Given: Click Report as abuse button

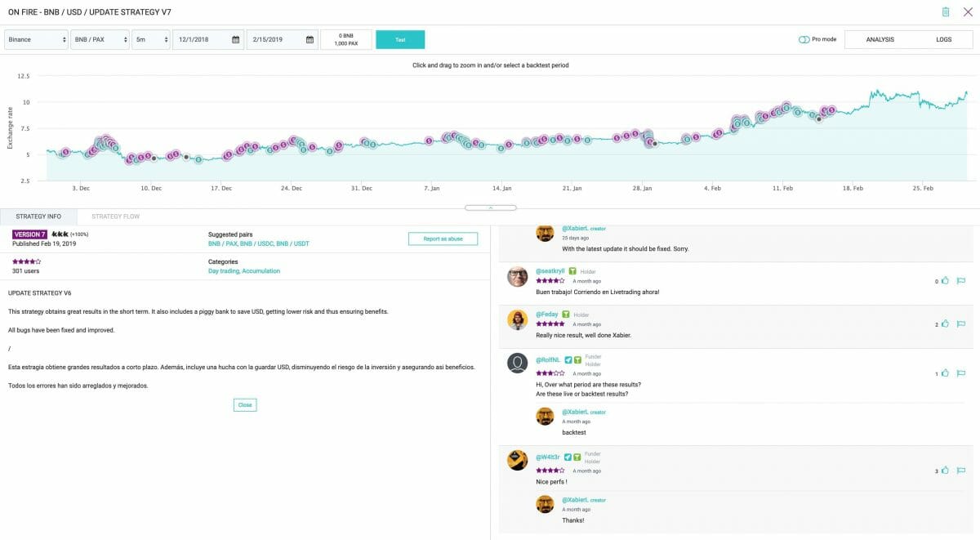Looking at the screenshot, I should [443, 239].
